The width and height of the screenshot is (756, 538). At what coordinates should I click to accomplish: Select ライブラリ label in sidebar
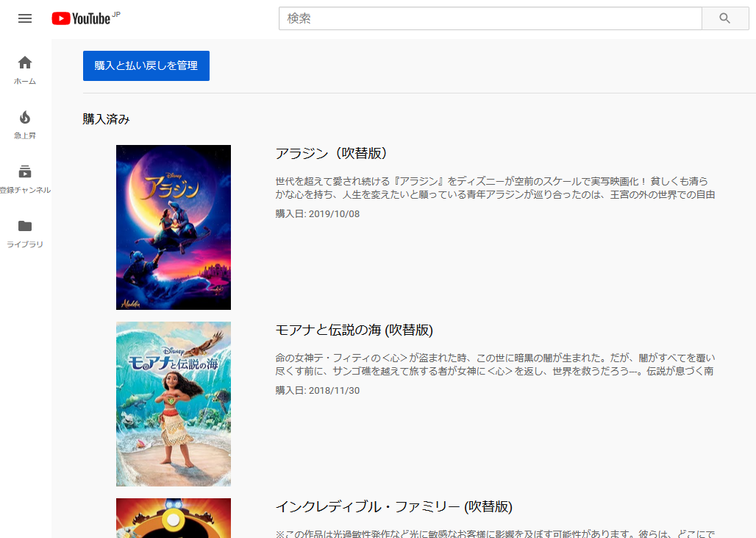click(25, 244)
